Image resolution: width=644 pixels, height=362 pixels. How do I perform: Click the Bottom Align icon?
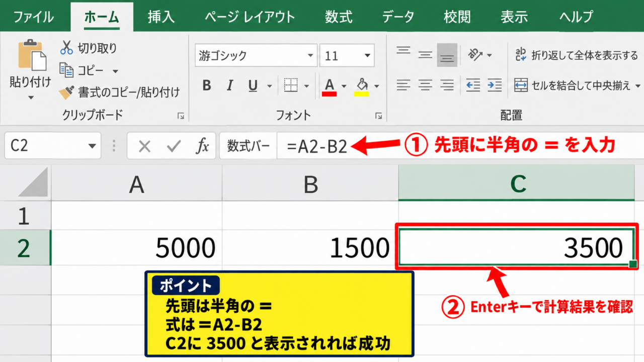447,55
